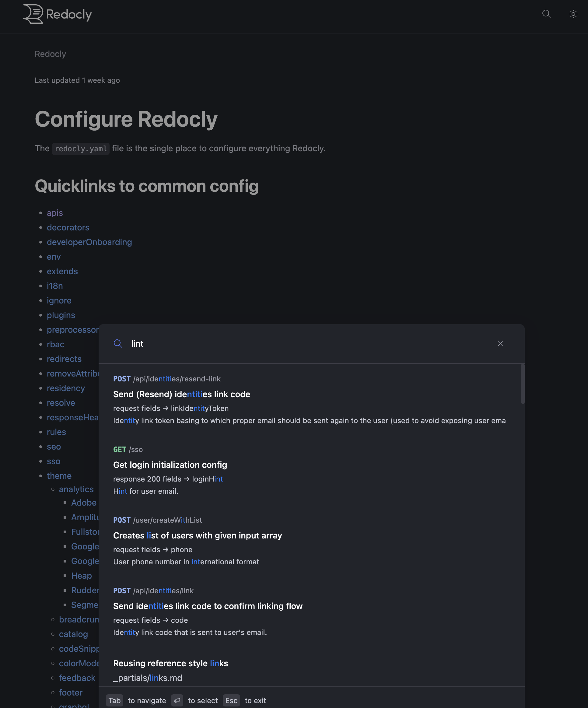588x708 pixels.
Task: Open the responseHeaders quicklink
Action: [72, 417]
